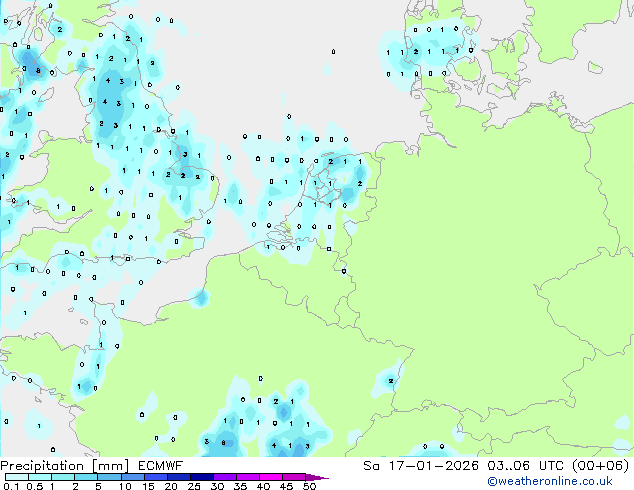Click the '(00+06)' forecast offset text
The height and width of the screenshot is (490, 634).
coord(601,466)
